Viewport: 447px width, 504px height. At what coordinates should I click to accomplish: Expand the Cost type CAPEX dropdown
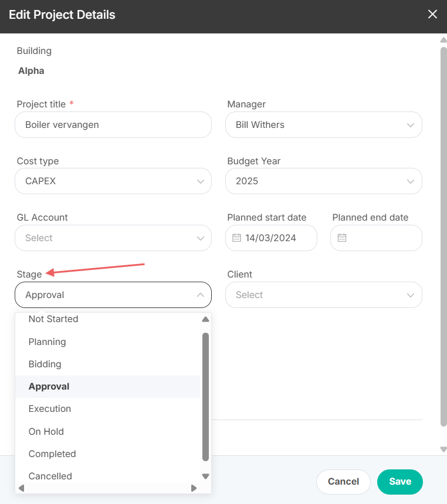pyautogui.click(x=113, y=181)
